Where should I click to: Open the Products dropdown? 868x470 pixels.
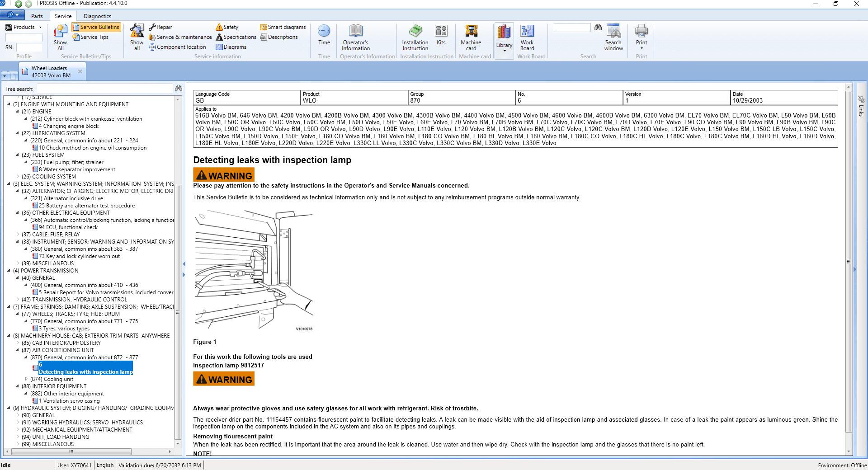point(24,27)
